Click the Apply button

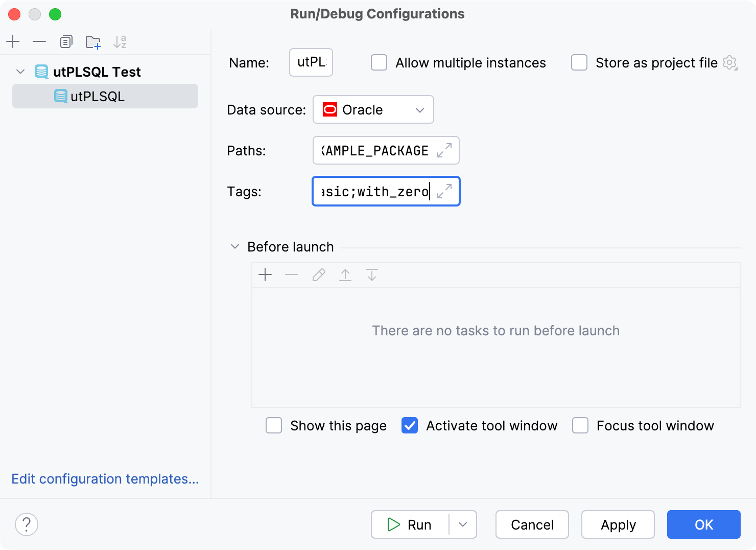tap(618, 524)
